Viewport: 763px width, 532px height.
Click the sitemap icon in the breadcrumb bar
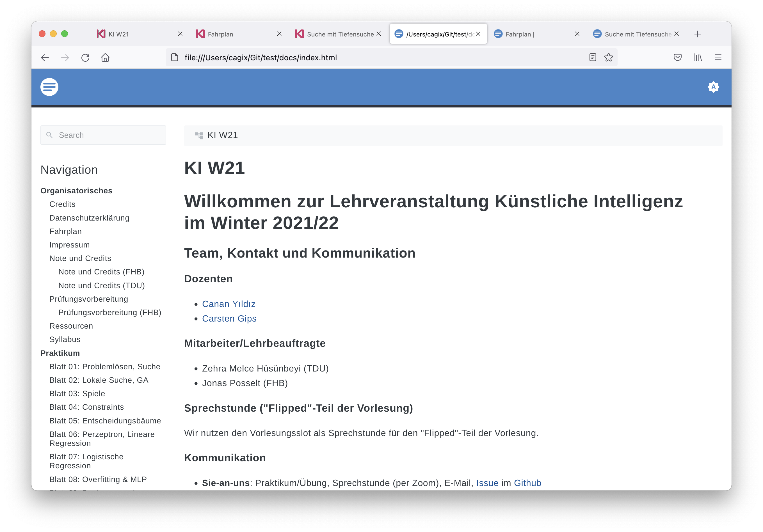pos(199,135)
